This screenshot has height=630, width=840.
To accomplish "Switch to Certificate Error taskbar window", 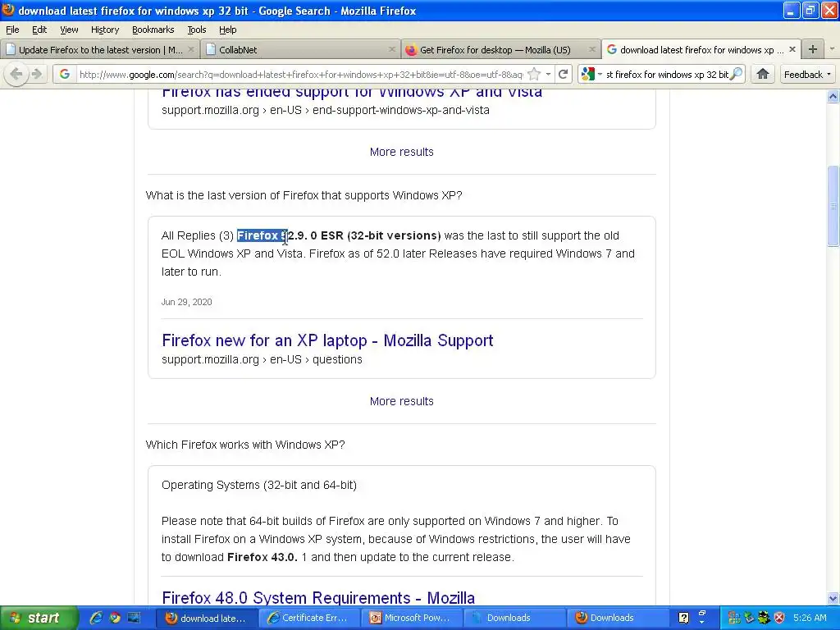I will pos(309,618).
